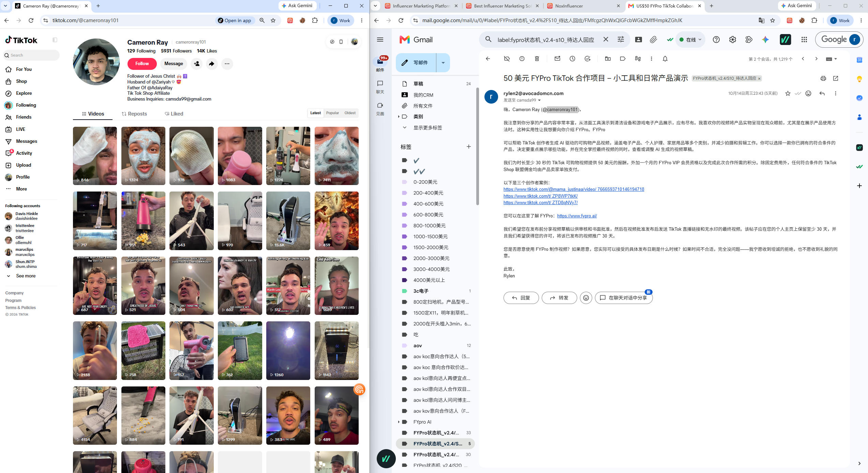Click the 转发 forward button
This screenshot has width=868, height=473.
pos(559,298)
